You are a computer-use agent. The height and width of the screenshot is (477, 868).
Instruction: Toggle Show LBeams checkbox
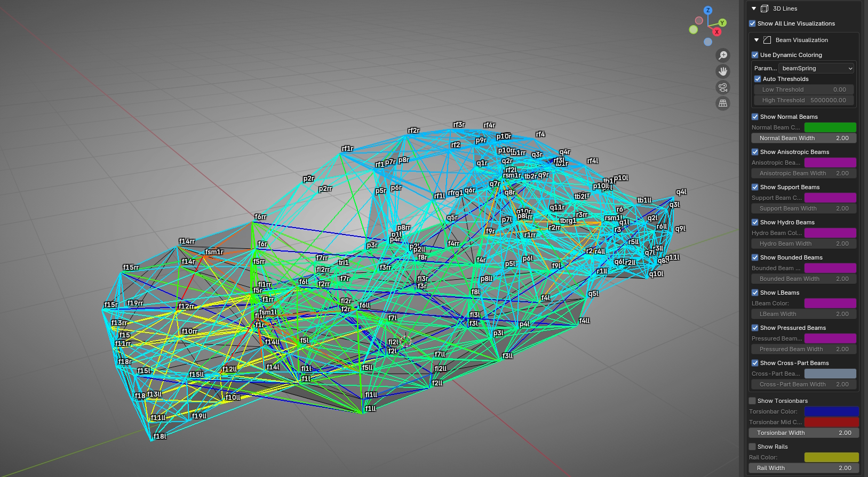pyautogui.click(x=755, y=293)
